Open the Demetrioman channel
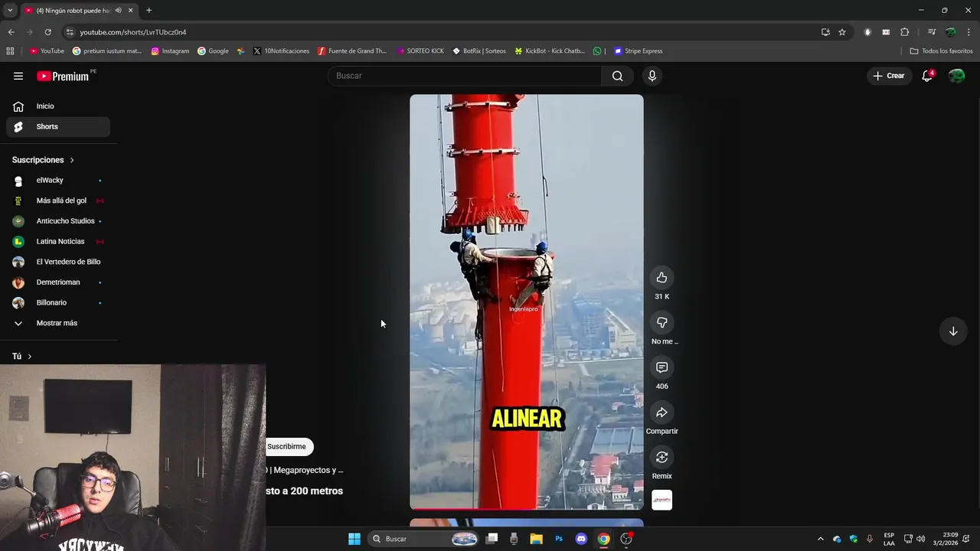Image resolution: width=980 pixels, height=551 pixels. tap(58, 282)
